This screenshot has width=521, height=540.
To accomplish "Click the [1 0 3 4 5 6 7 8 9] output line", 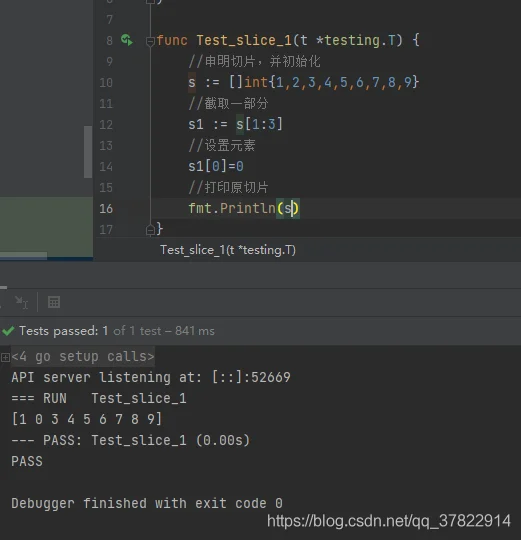I will [x=86, y=419].
